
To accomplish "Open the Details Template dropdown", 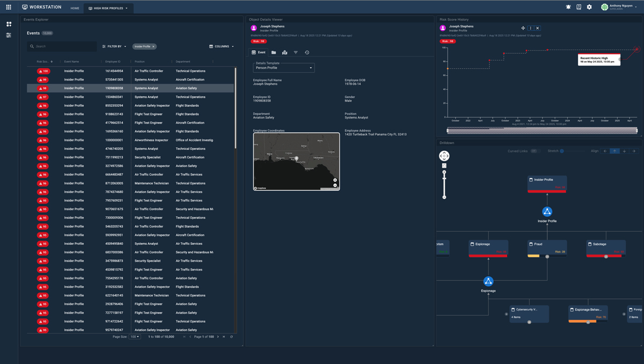I will coord(283,68).
